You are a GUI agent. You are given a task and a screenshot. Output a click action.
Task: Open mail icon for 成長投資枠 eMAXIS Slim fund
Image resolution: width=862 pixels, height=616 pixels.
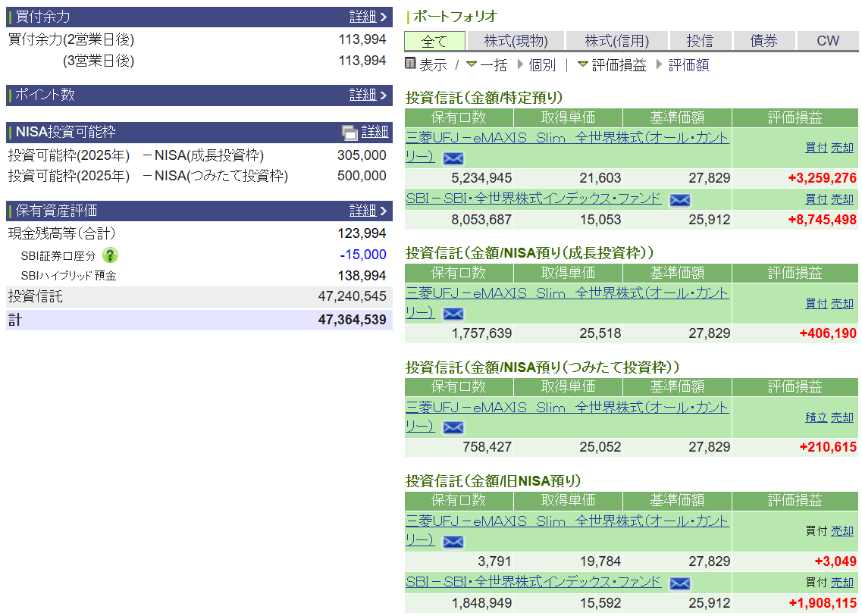coord(453,314)
